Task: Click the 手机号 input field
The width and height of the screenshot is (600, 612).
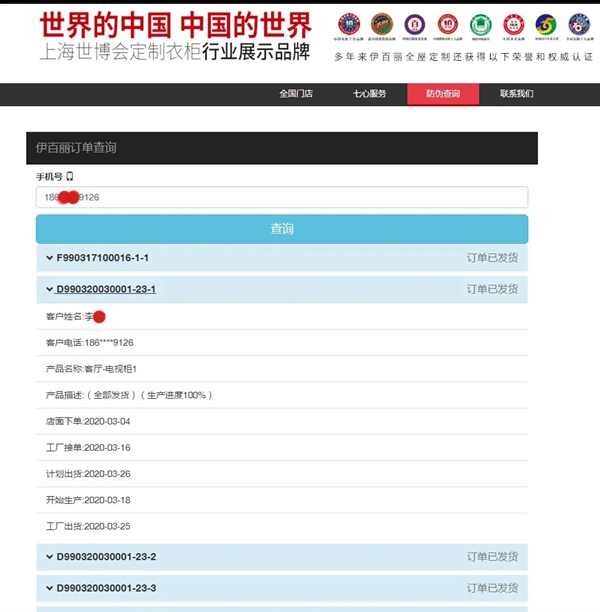Action: pyautogui.click(x=282, y=197)
